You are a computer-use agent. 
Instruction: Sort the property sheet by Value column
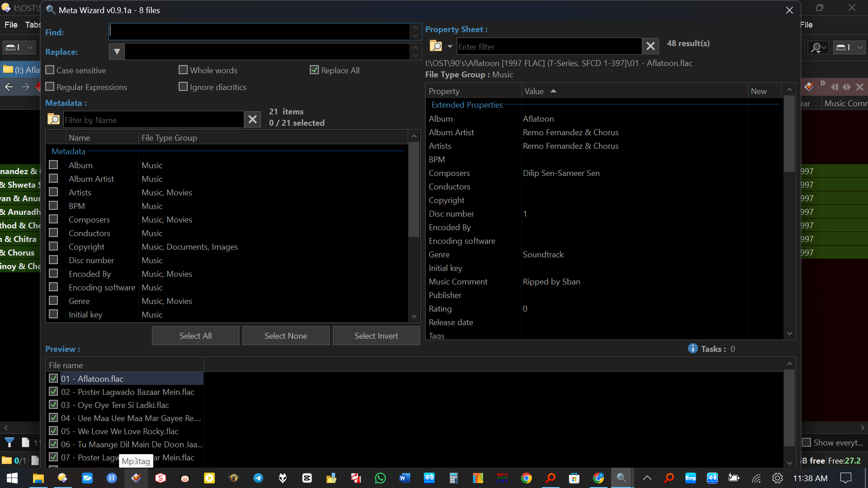tap(634, 91)
